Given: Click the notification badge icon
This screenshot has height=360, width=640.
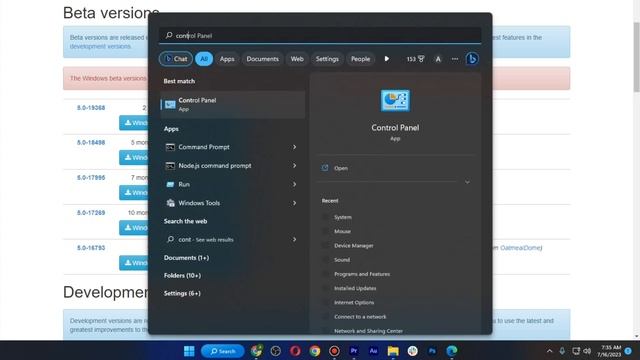Looking at the screenshot, I should (628, 351).
